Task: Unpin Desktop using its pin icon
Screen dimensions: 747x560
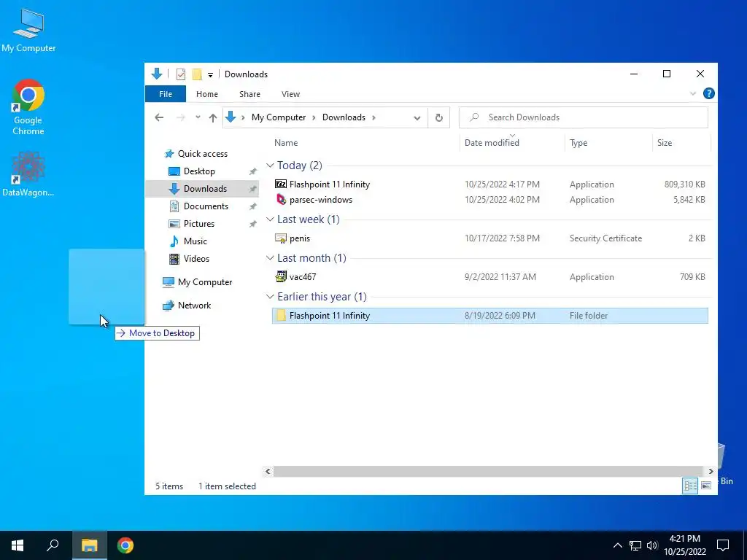Action: tap(253, 171)
